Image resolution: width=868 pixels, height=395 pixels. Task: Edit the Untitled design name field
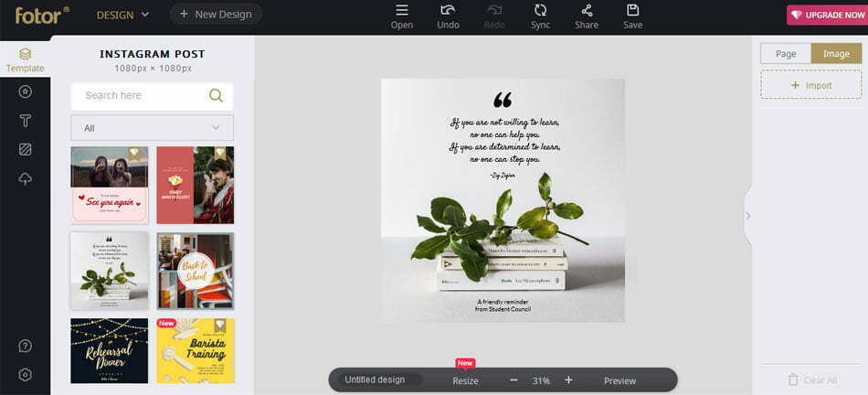click(x=378, y=380)
